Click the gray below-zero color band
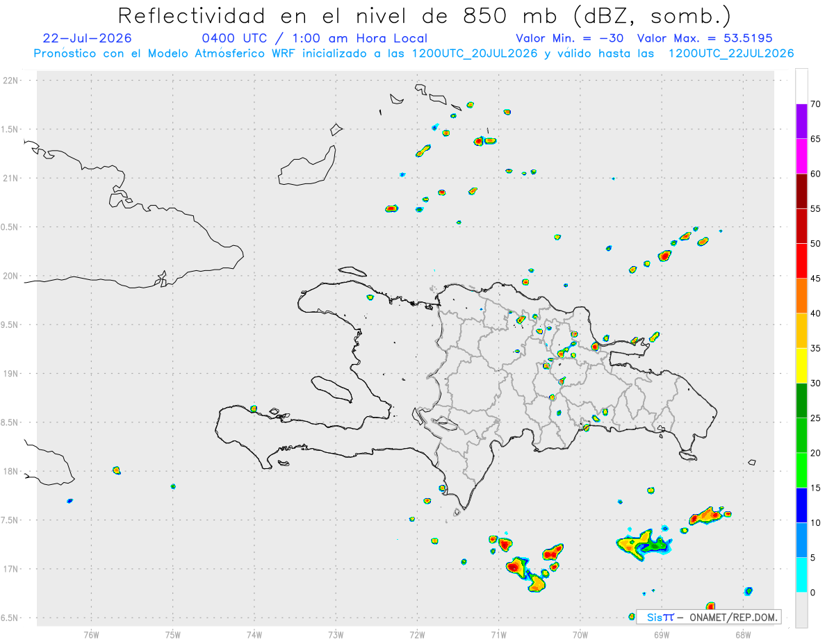 (x=801, y=610)
